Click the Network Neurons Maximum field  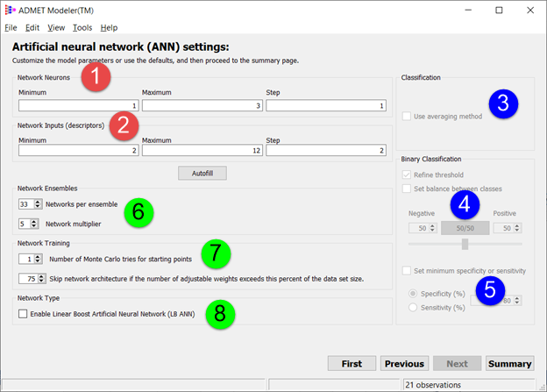202,105
